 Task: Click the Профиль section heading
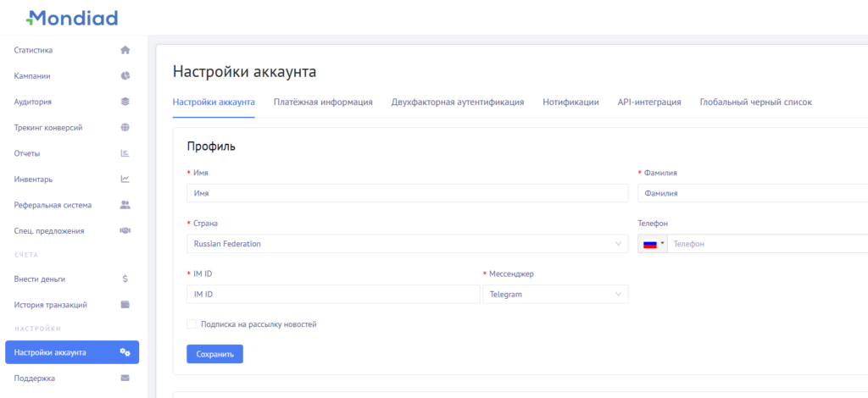[x=211, y=147]
